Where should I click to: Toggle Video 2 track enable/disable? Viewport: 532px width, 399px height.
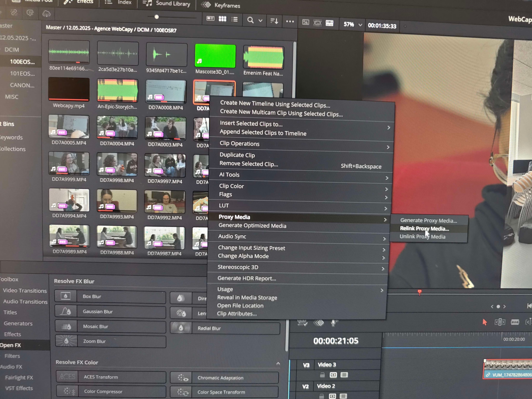(x=343, y=396)
